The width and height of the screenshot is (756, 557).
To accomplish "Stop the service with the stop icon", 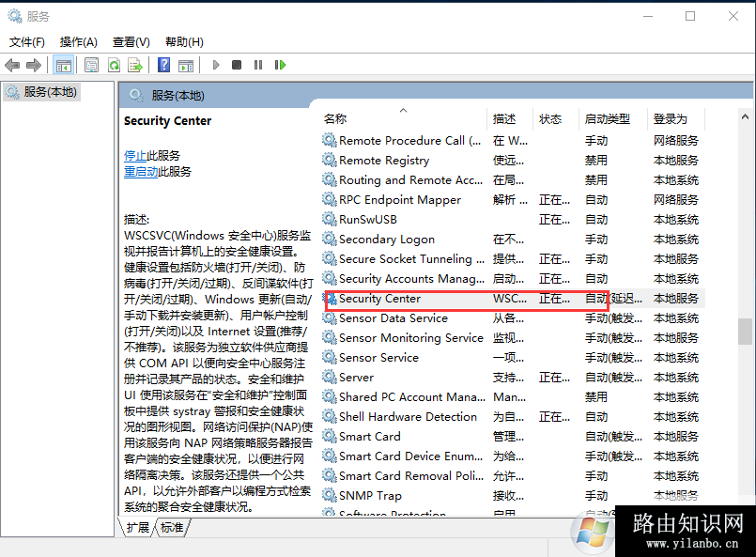I will click(x=237, y=65).
